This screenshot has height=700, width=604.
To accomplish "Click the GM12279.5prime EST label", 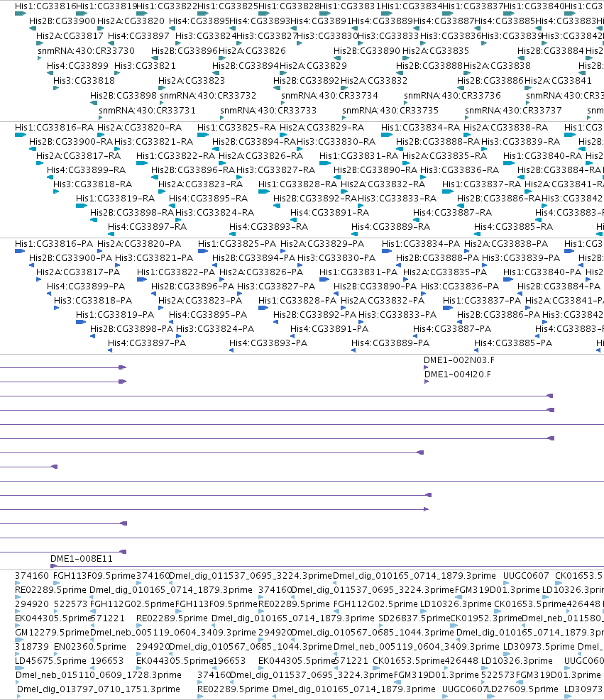I will [53, 633].
